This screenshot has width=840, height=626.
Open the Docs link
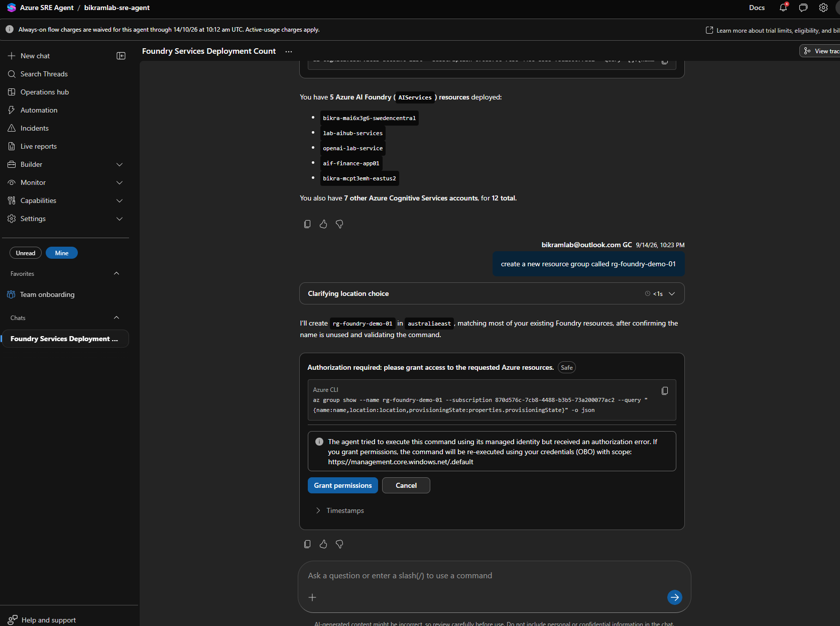(757, 8)
